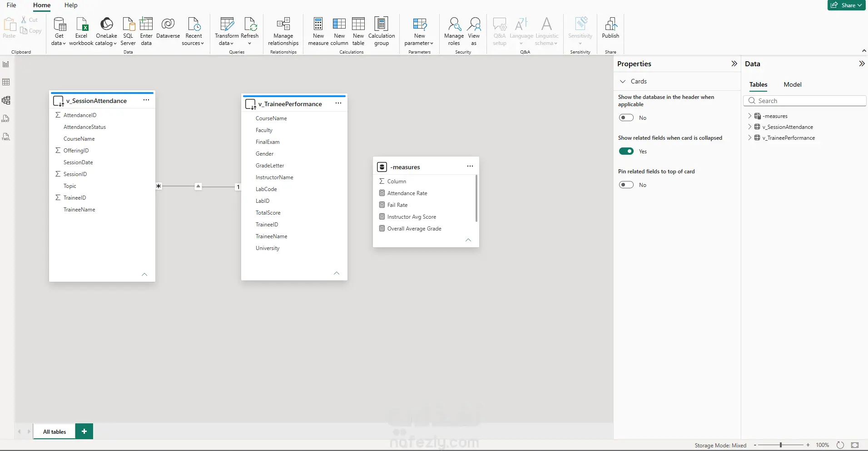
Task: Click the View as roles button
Action: [474, 31]
